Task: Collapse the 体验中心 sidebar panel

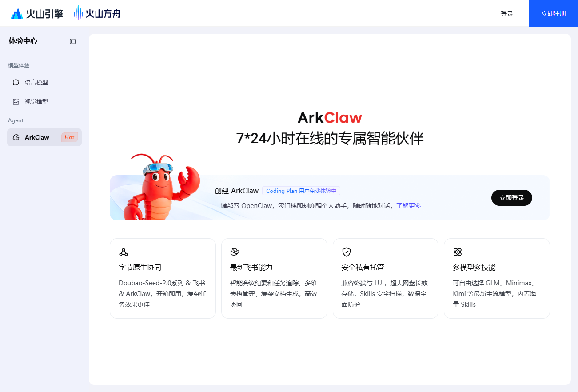Action: [x=72, y=41]
